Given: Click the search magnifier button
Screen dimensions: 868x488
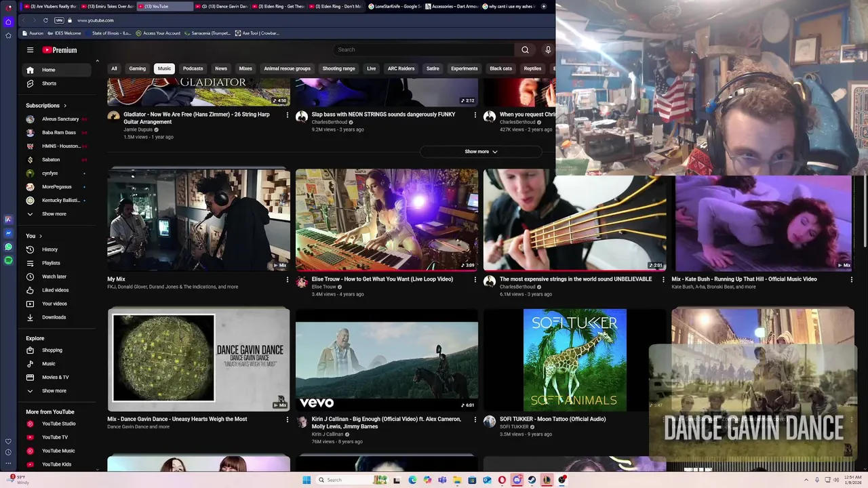Looking at the screenshot, I should pos(525,49).
